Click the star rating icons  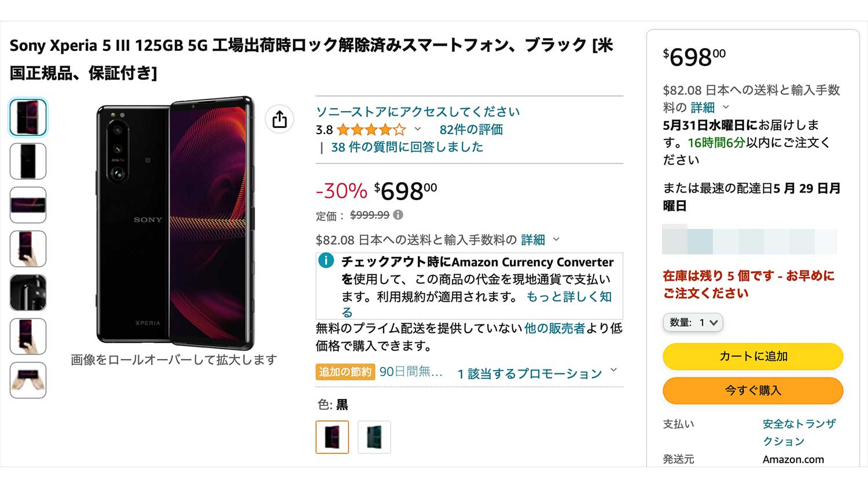coord(371,130)
